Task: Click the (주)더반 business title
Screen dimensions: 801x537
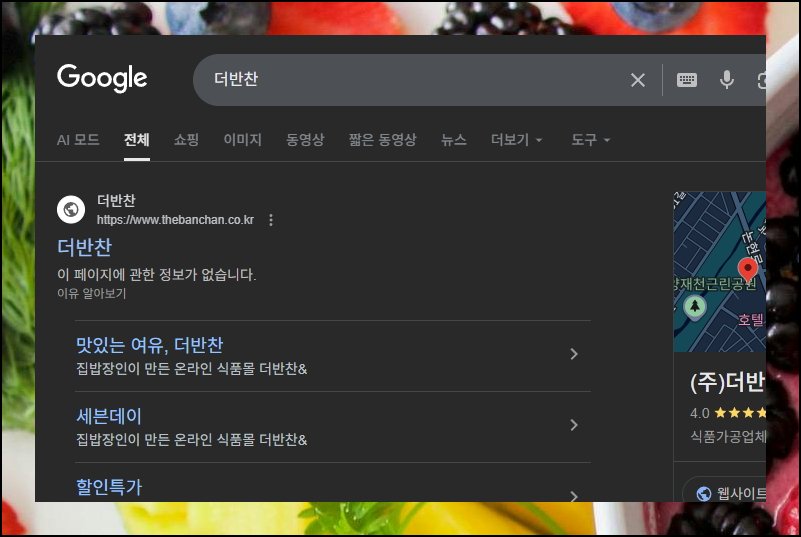Action: [727, 383]
